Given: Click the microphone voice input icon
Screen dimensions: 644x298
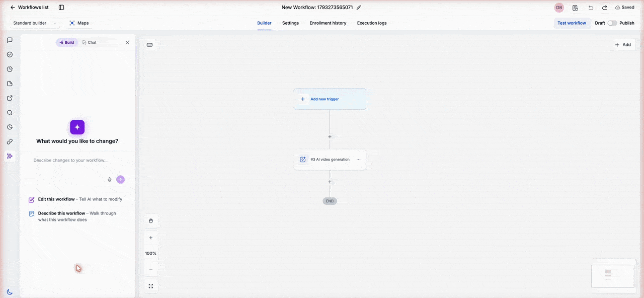Looking at the screenshot, I should click(110, 180).
